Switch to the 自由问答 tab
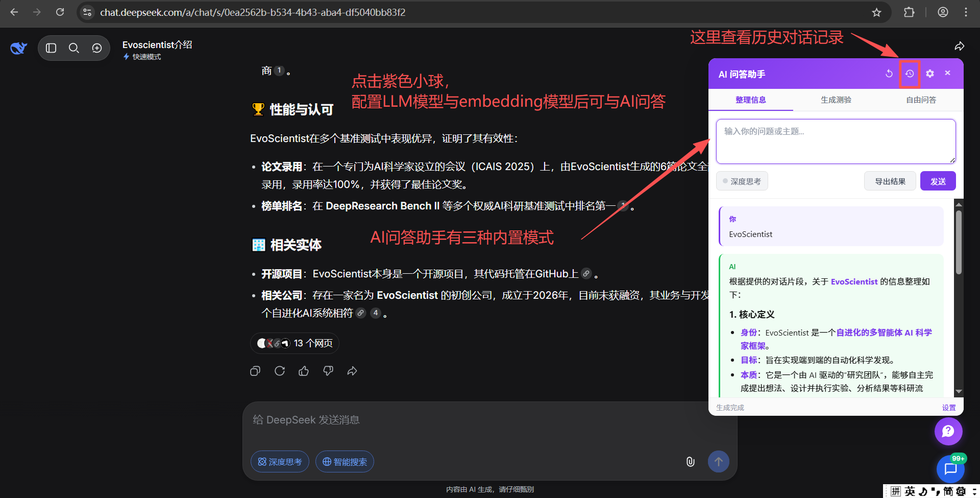Screen dimensions: 980x498 (921, 100)
